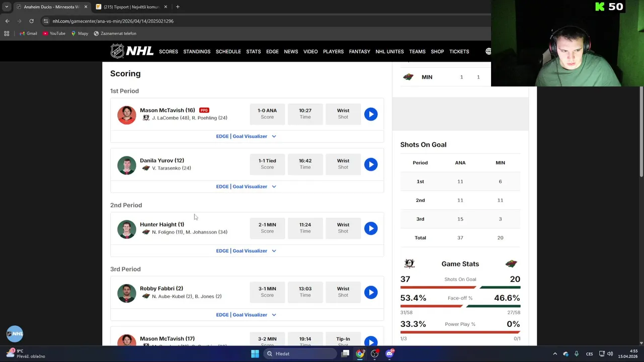644x362 pixels.
Task: Open a new browser tab
Action: coord(178,7)
